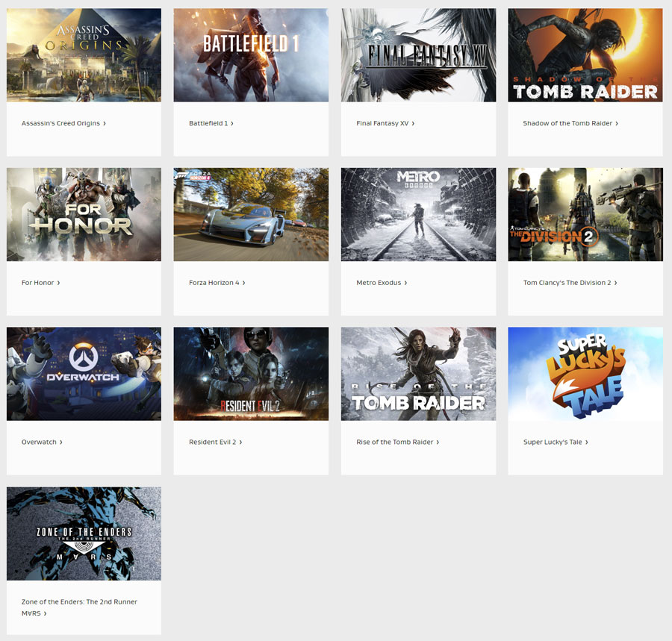Follow the For Honor text link
The width and height of the screenshot is (672, 641).
point(38,283)
